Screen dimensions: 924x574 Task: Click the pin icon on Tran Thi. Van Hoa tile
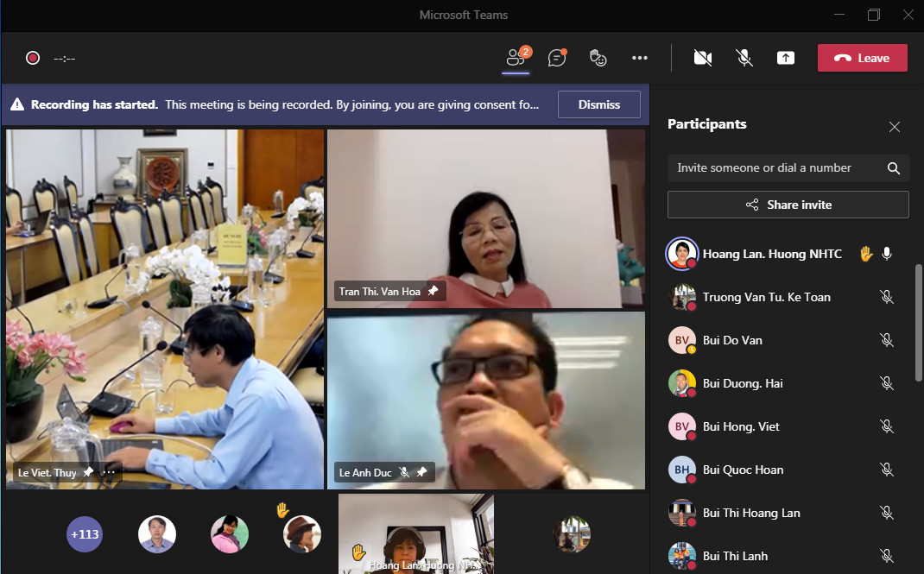tap(433, 291)
